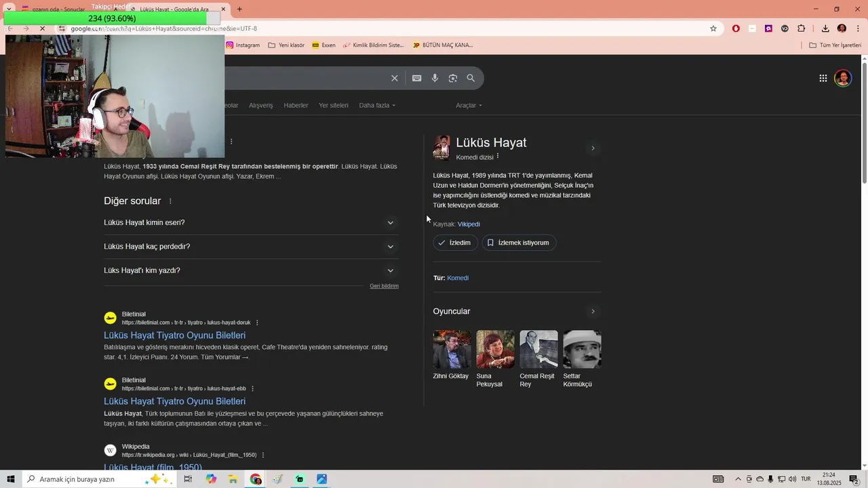Close the Lüküs Hayat Google tab

(223, 9)
